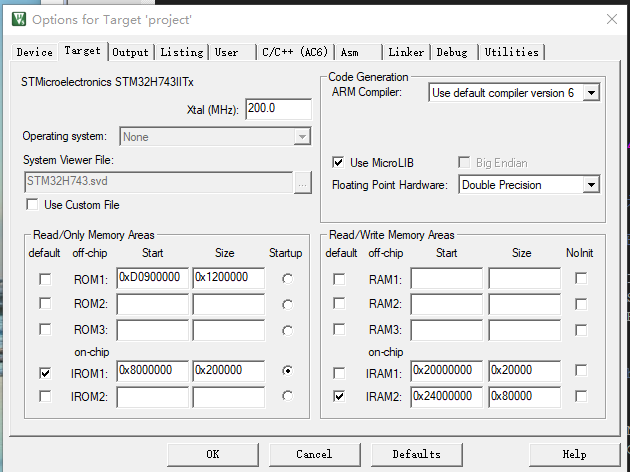Enable the Use Custom File checkbox

tap(32, 204)
